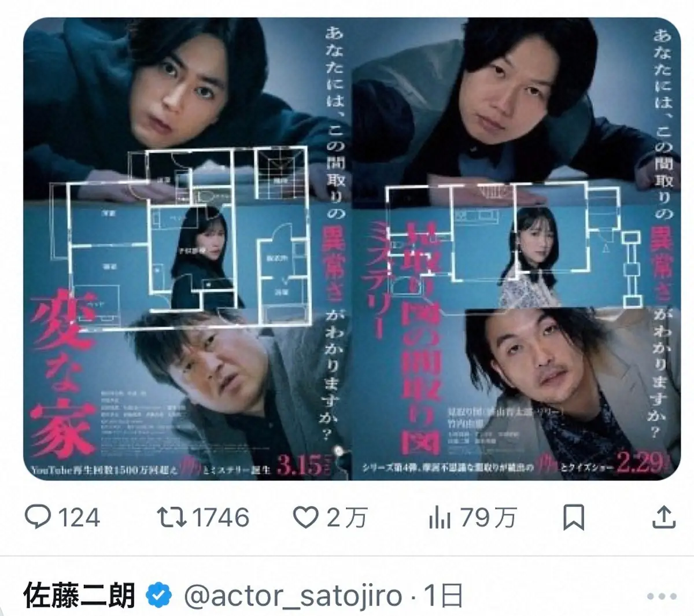The height and width of the screenshot is (616, 694).
Task: Open view analytics bar chart icon
Action: point(440,517)
